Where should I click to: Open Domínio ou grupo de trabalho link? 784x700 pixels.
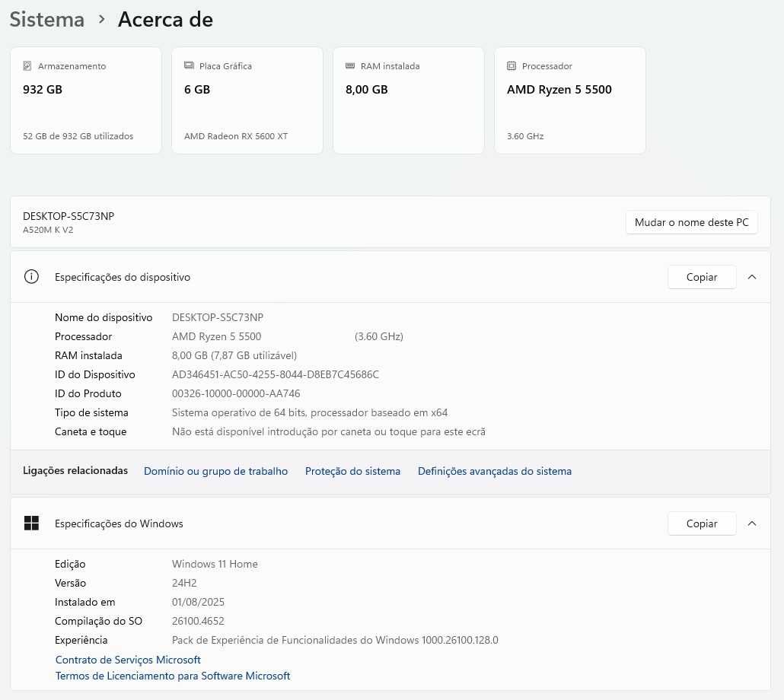[x=216, y=471]
